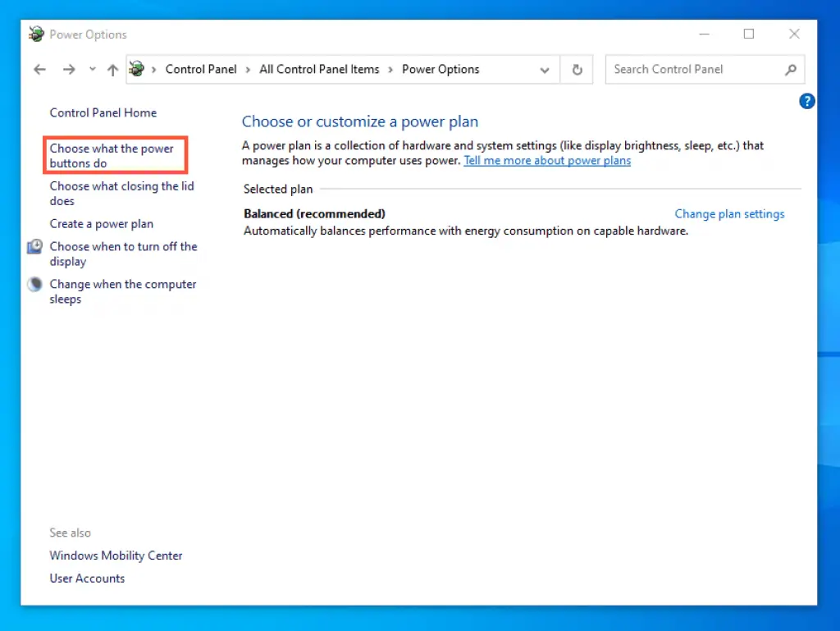Open the recent locations chevron dropdown
Image resolution: width=840 pixels, height=631 pixels.
pyautogui.click(x=92, y=69)
